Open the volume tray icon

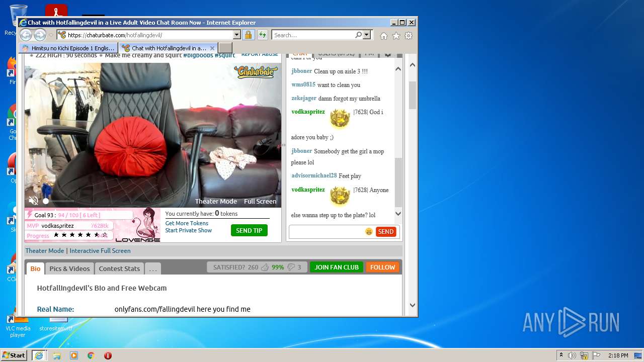[572, 355]
